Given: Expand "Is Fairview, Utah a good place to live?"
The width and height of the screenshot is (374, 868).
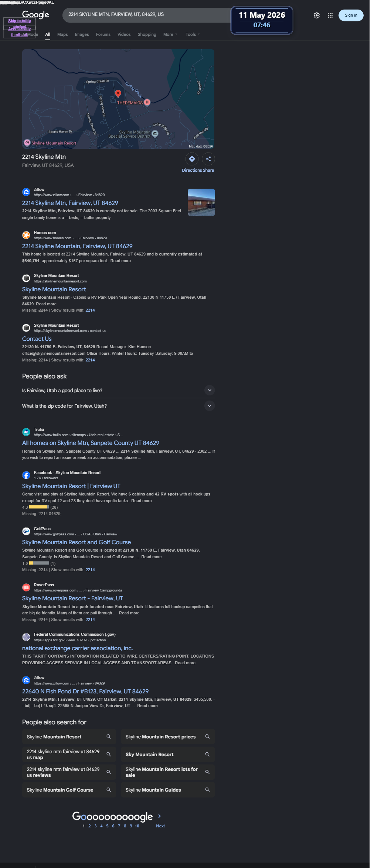Looking at the screenshot, I should coord(118,390).
